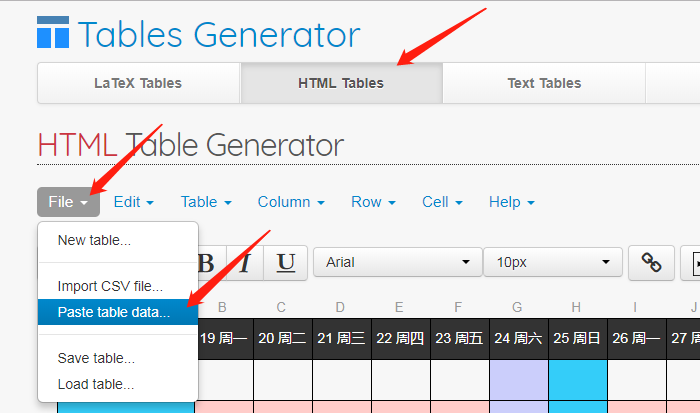Click the cell '25 周日'

577,339
